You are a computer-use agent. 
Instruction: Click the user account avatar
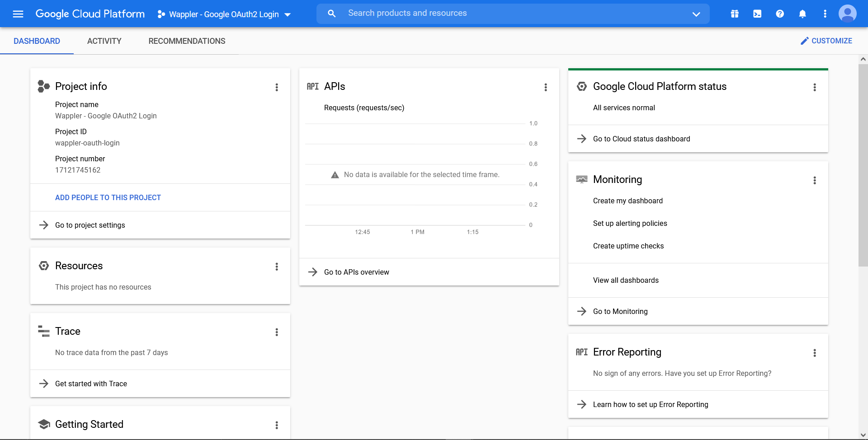click(x=848, y=14)
